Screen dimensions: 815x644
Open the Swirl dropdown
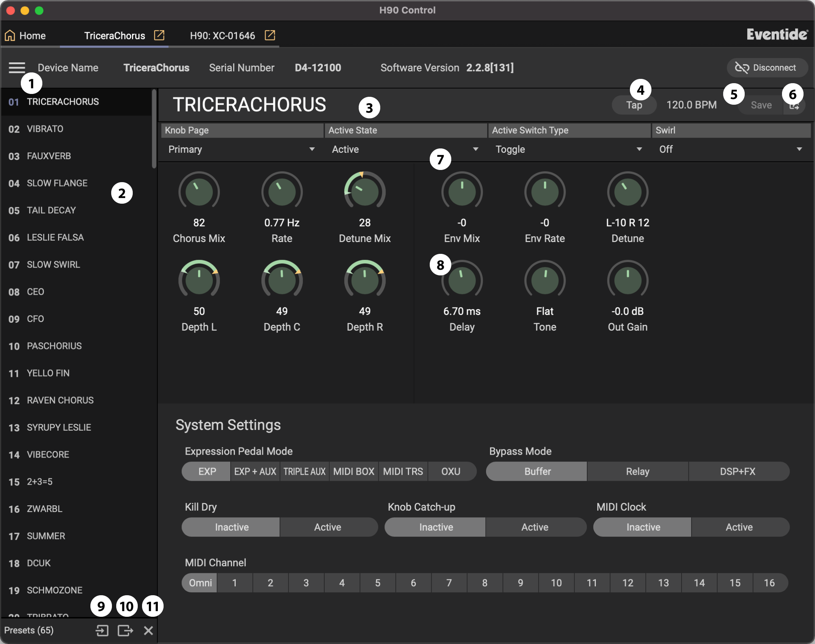731,149
